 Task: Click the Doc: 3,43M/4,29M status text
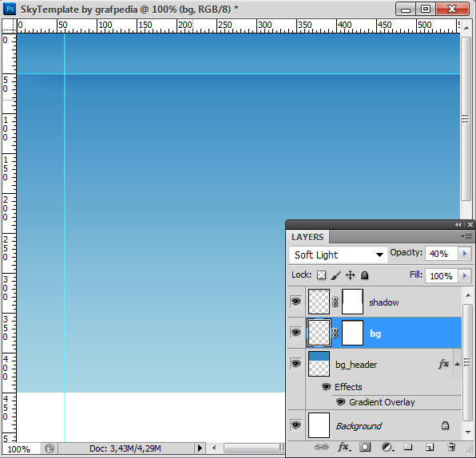coord(125,448)
